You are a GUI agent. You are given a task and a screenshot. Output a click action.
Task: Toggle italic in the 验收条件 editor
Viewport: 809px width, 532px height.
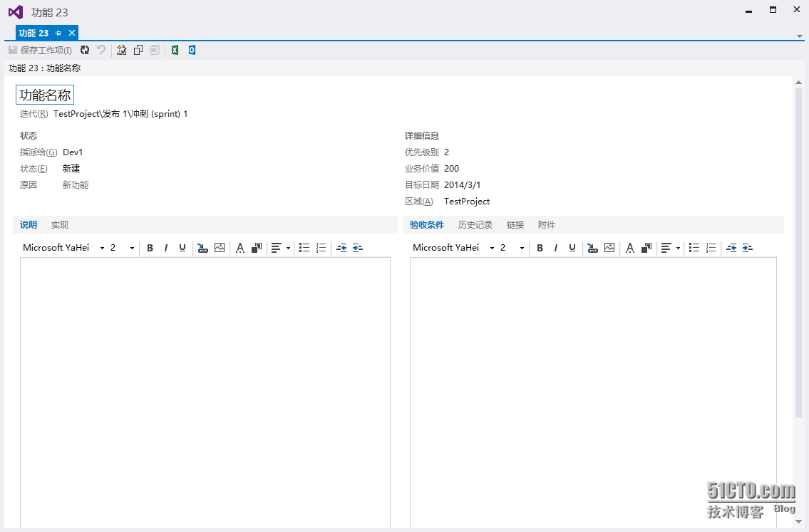point(556,248)
